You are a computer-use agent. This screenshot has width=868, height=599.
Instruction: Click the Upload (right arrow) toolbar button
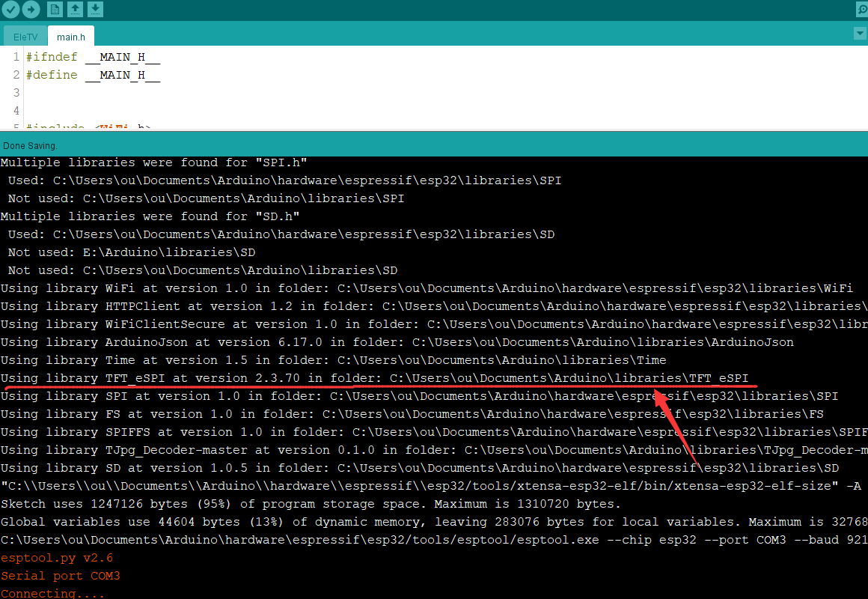[31, 9]
